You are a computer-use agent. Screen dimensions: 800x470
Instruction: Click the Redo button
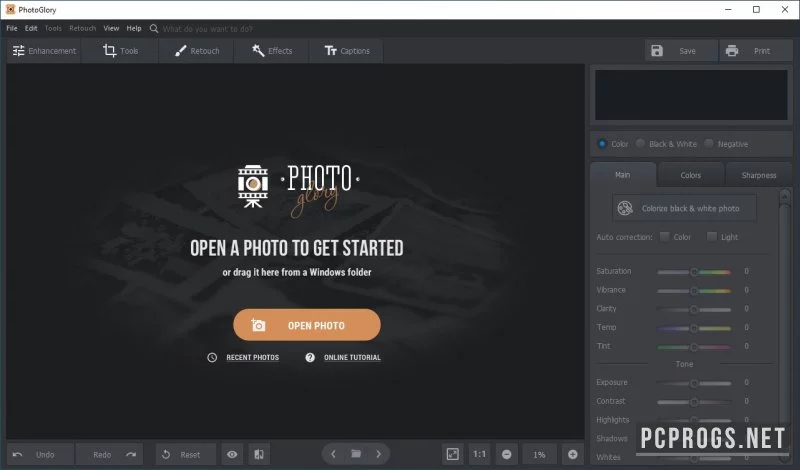pos(110,454)
